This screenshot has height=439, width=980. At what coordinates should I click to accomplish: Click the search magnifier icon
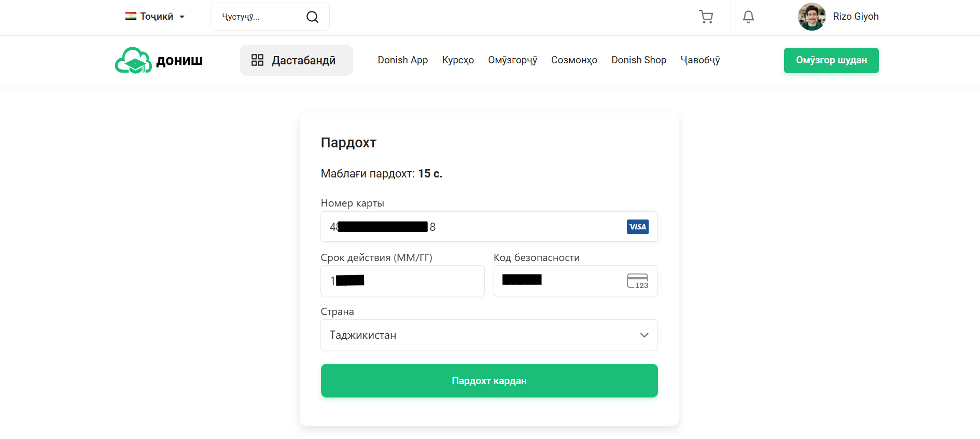(312, 17)
